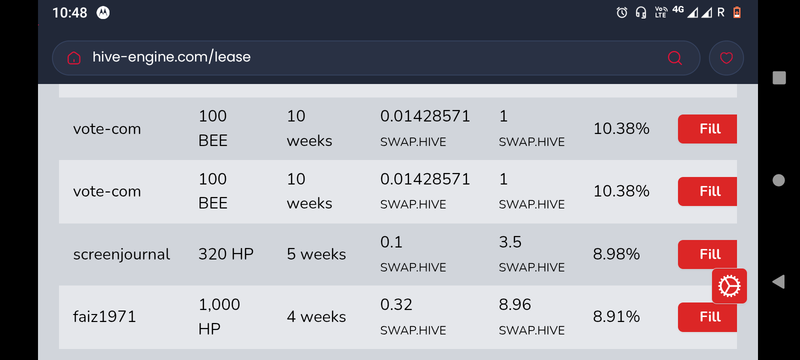Tap the Motorola logo notification icon
The image size is (800, 360).
pyautogui.click(x=103, y=13)
